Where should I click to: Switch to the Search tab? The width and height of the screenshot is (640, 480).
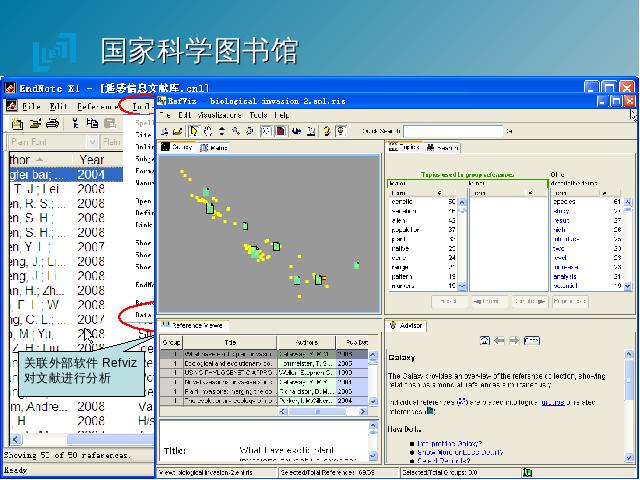pyautogui.click(x=442, y=148)
